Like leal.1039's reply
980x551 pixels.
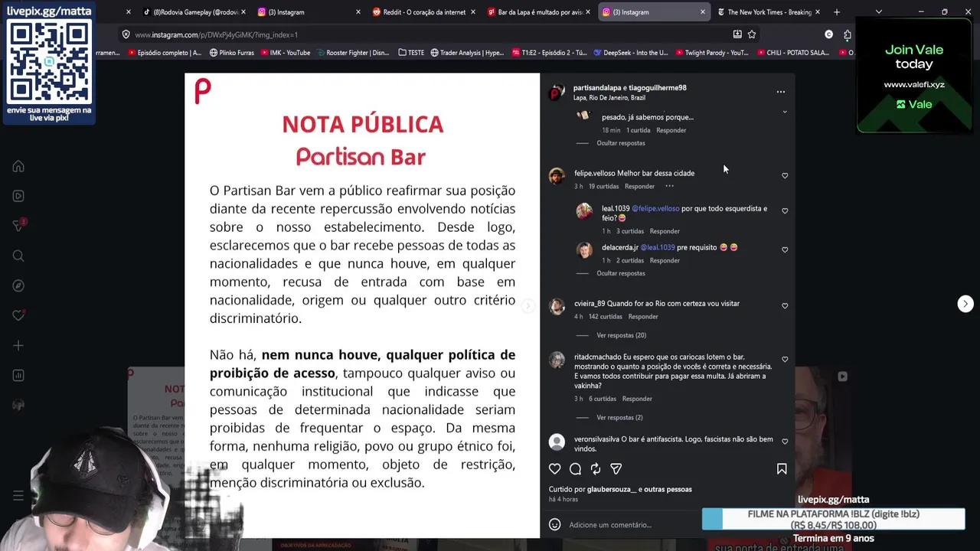pos(785,210)
